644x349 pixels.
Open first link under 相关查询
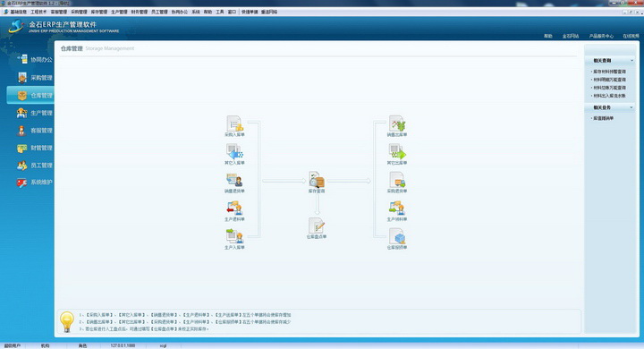609,72
